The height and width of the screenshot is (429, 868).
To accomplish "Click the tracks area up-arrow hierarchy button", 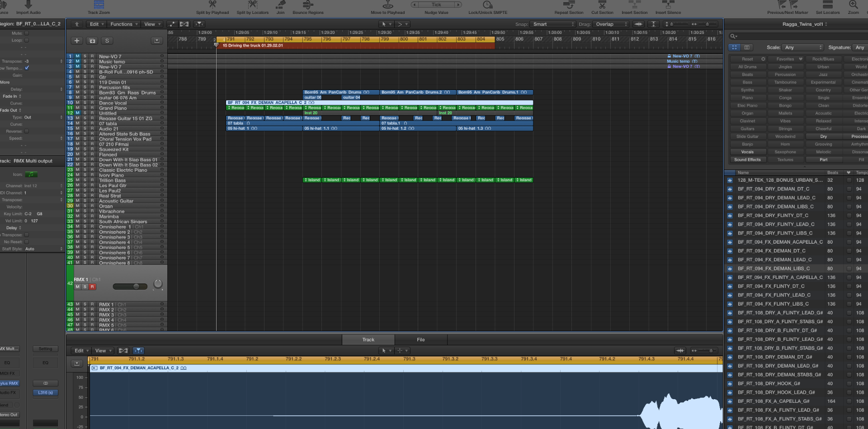I will [77, 24].
